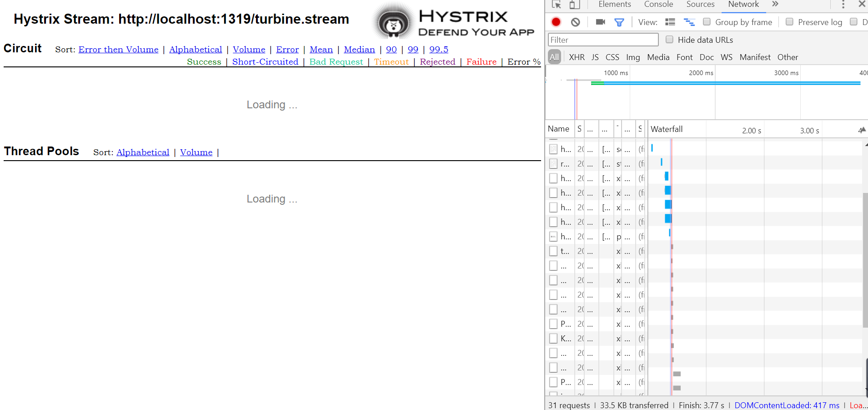Open the network requests filter icon
The width and height of the screenshot is (868, 410).
click(x=619, y=21)
